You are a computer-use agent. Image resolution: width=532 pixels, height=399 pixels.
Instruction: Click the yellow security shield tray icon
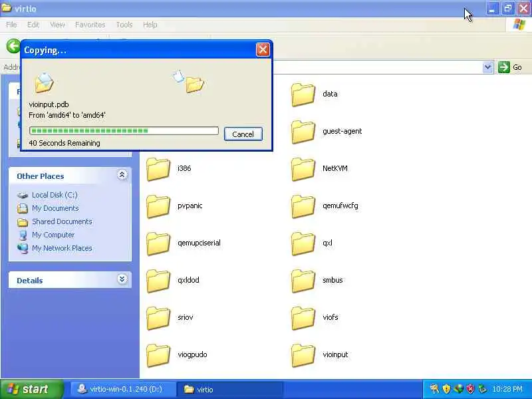click(446, 389)
